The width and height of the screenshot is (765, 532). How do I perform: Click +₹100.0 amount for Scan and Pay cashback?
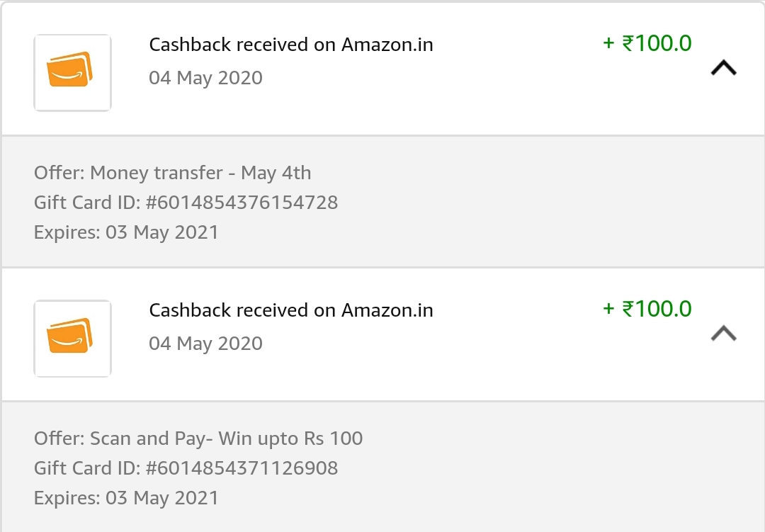tap(647, 309)
